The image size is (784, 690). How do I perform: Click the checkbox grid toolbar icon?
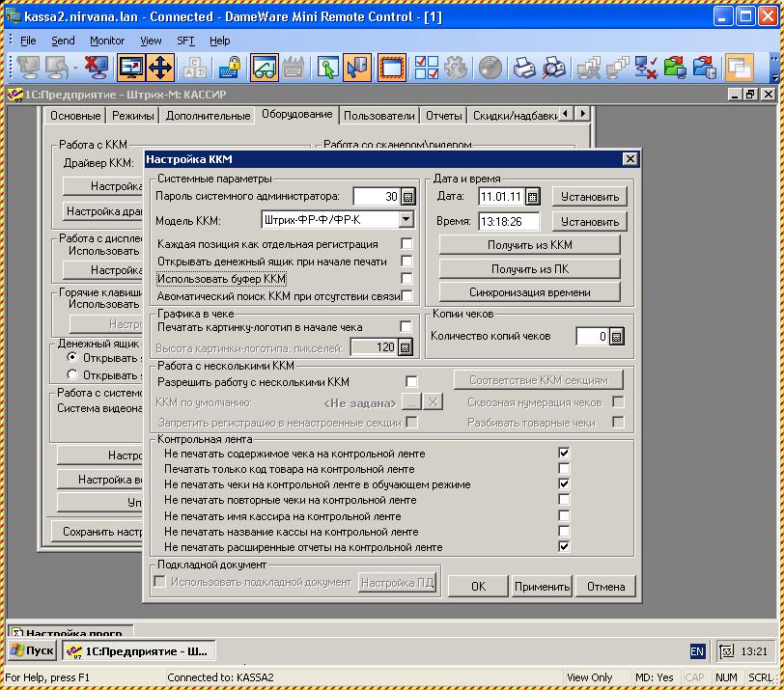[x=426, y=68]
